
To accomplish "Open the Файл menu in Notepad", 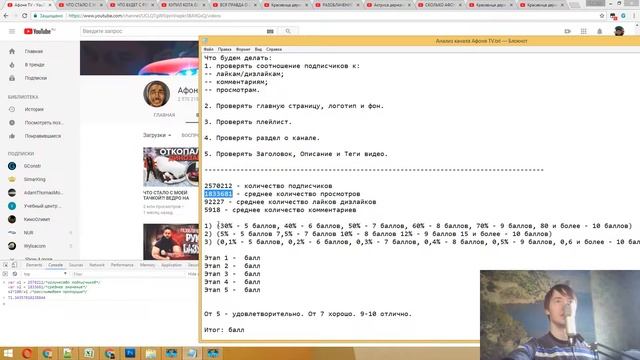I will (x=208, y=49).
